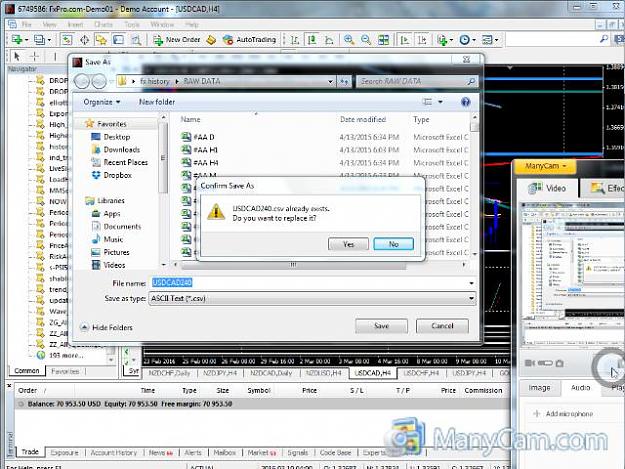
Task: Click the Tile Windows icon
Action: coord(383,39)
